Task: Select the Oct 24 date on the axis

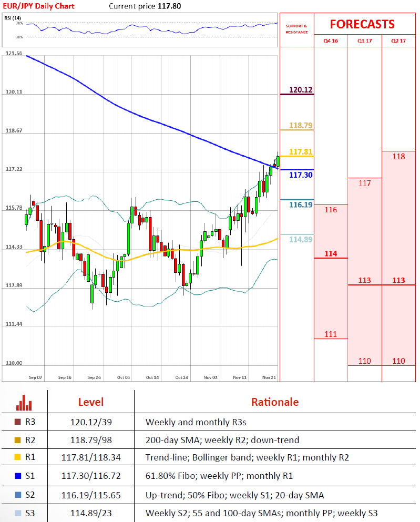Action: pyautogui.click(x=182, y=377)
